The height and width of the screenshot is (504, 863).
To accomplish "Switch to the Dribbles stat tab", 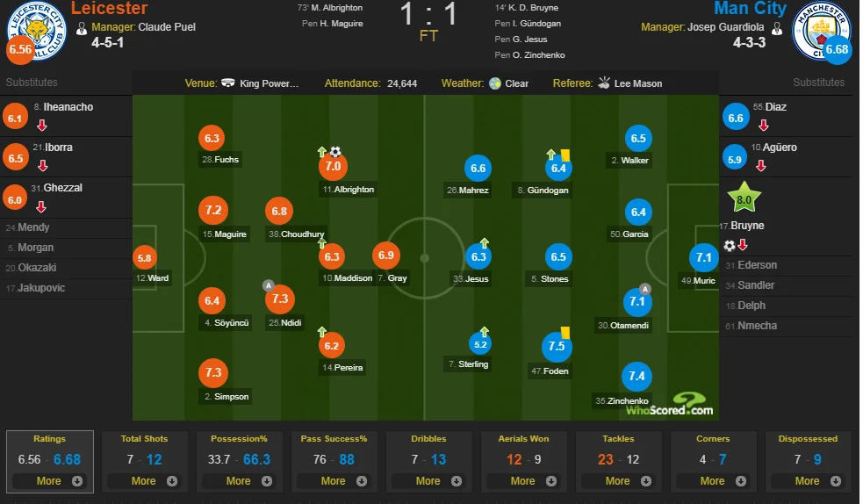I will [x=428, y=439].
